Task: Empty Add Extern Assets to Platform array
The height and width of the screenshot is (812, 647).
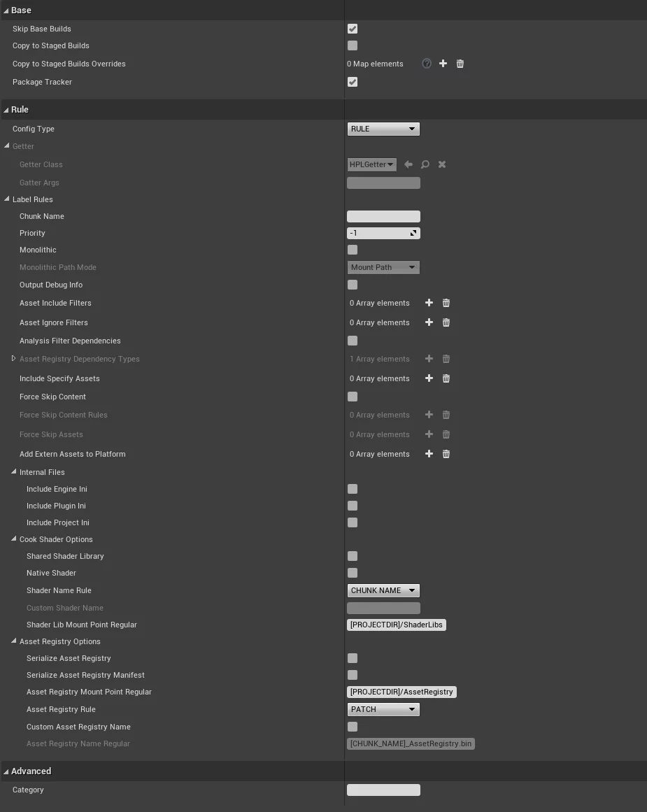Action: coord(446,454)
